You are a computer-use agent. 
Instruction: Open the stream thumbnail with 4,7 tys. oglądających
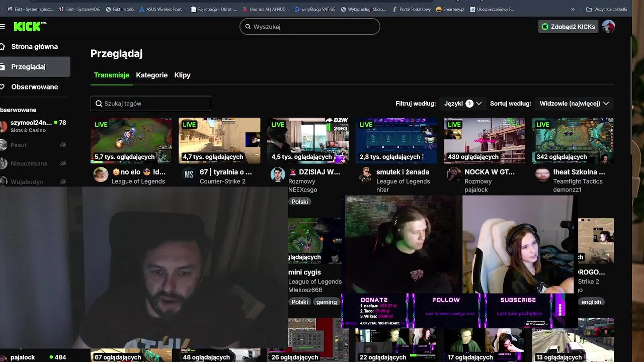[219, 141]
